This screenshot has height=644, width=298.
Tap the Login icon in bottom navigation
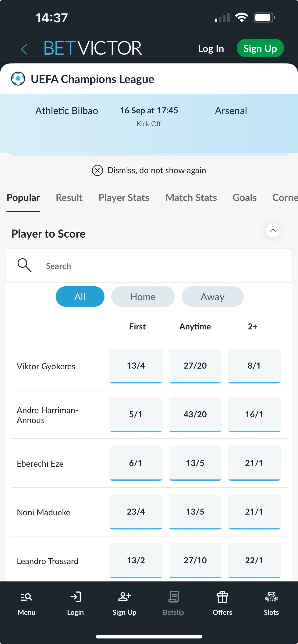[x=75, y=597]
